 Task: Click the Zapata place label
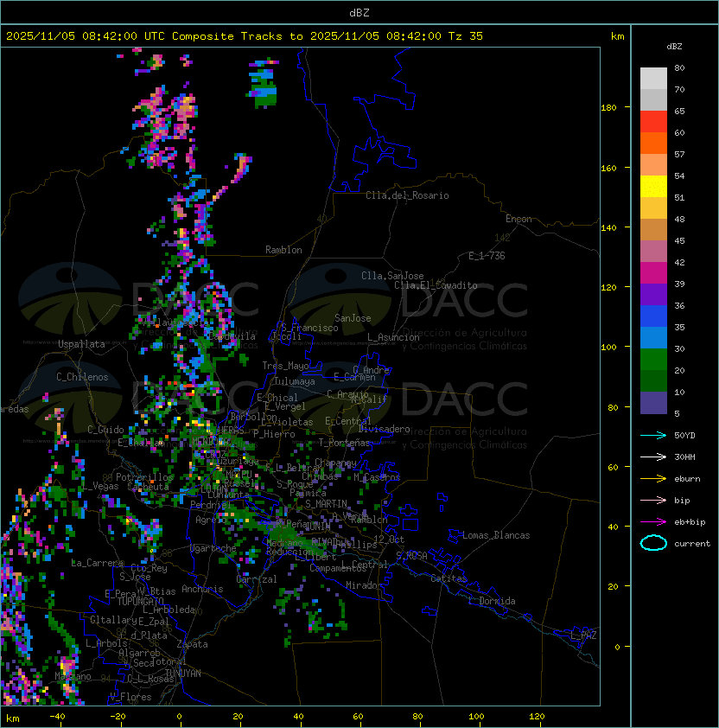click(x=192, y=644)
